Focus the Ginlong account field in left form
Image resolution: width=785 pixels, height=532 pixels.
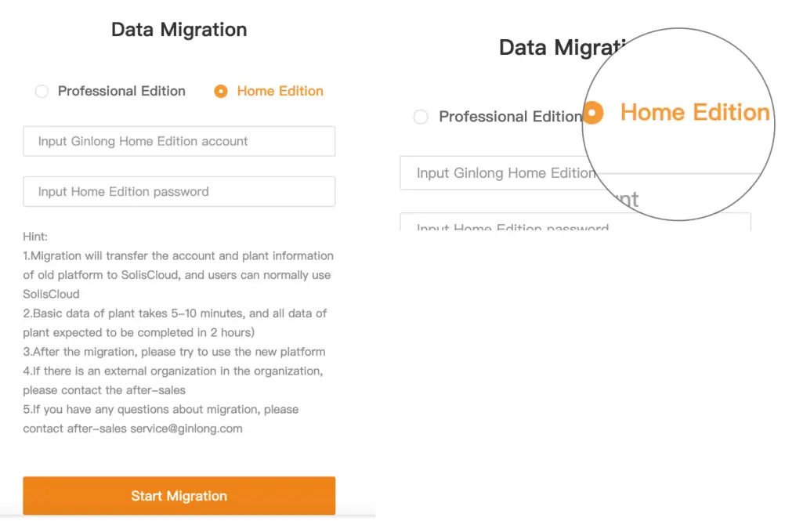179,142
